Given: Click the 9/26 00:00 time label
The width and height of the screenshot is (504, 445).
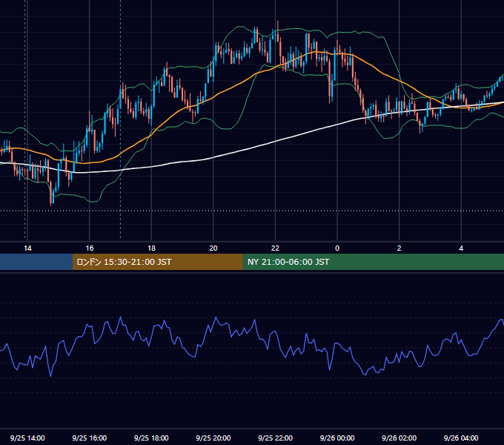Looking at the screenshot, I should click(337, 438).
